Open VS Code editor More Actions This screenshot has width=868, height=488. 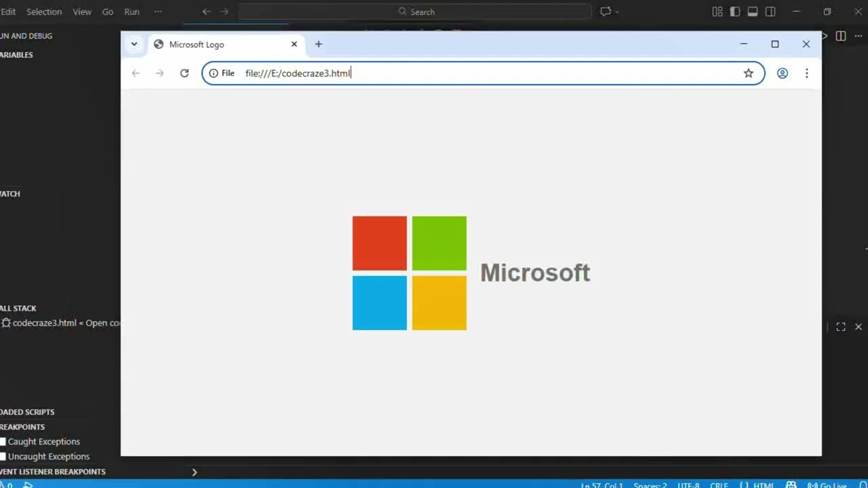point(859,36)
